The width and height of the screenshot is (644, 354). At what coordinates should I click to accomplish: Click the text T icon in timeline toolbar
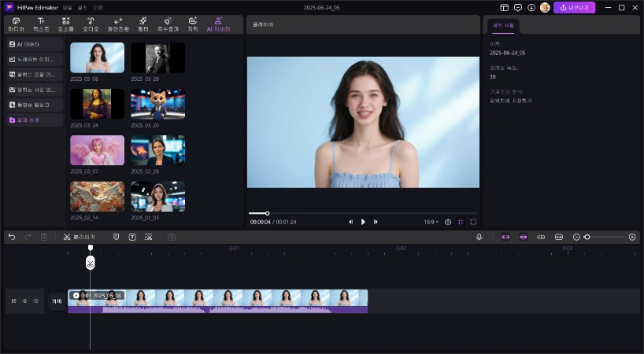132,237
